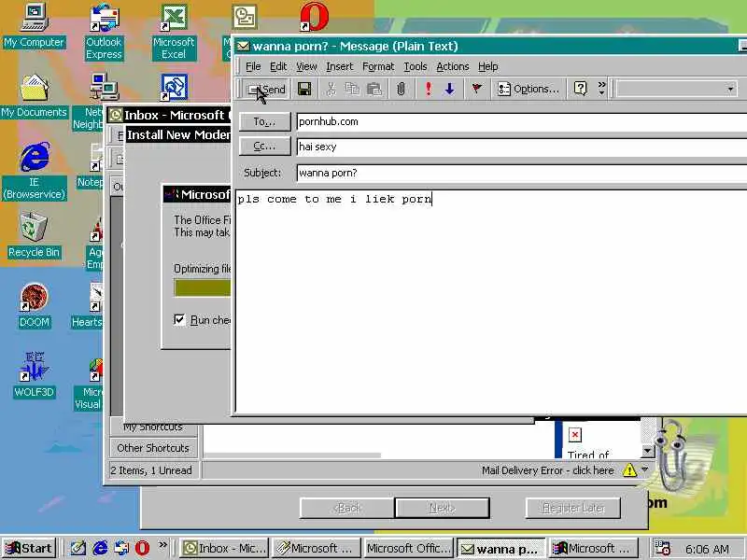
Task: Expand status bar dropdown arrow beside warning
Action: point(645,469)
